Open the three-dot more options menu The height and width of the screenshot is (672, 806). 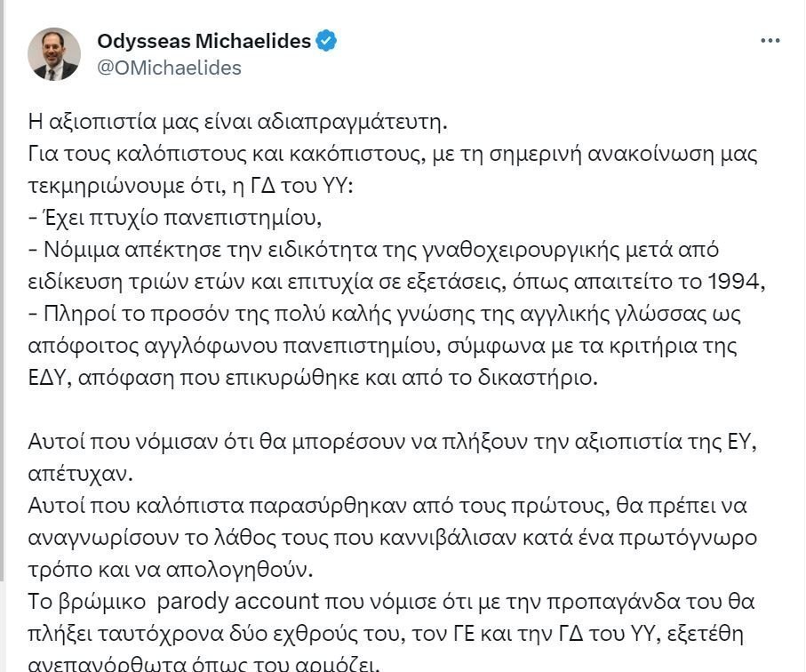tap(770, 41)
